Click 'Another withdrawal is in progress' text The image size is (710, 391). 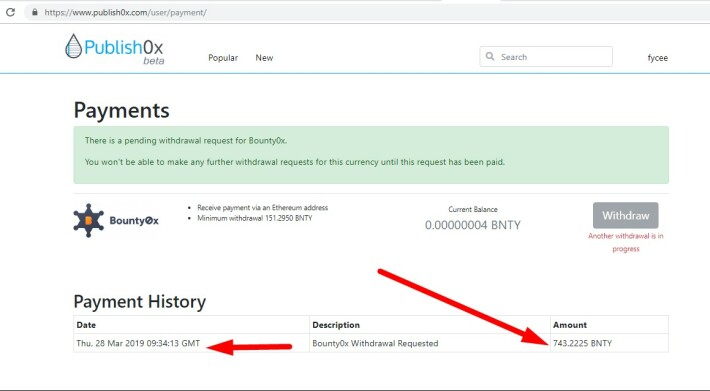click(x=625, y=243)
